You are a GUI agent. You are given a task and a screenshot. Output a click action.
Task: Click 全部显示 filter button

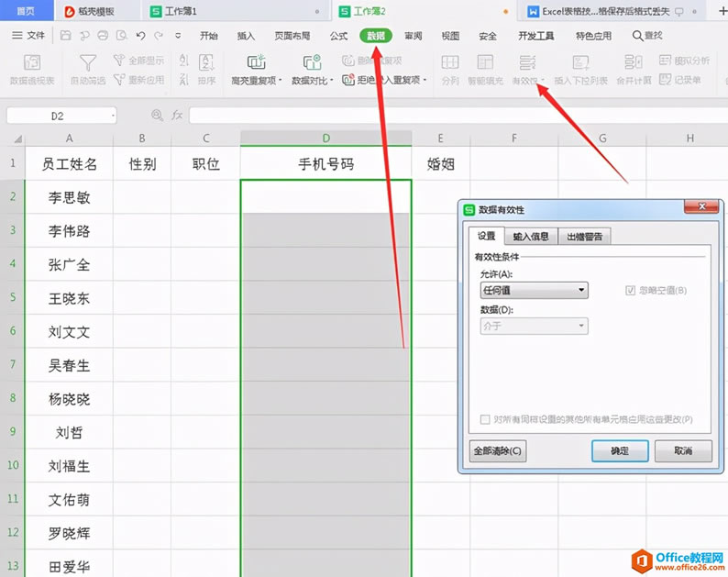138,61
